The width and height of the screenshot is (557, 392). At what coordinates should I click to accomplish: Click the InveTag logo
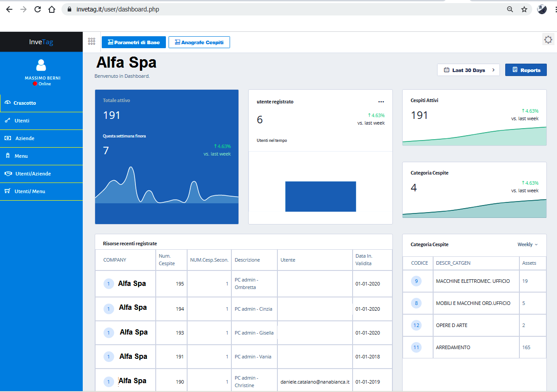[41, 42]
